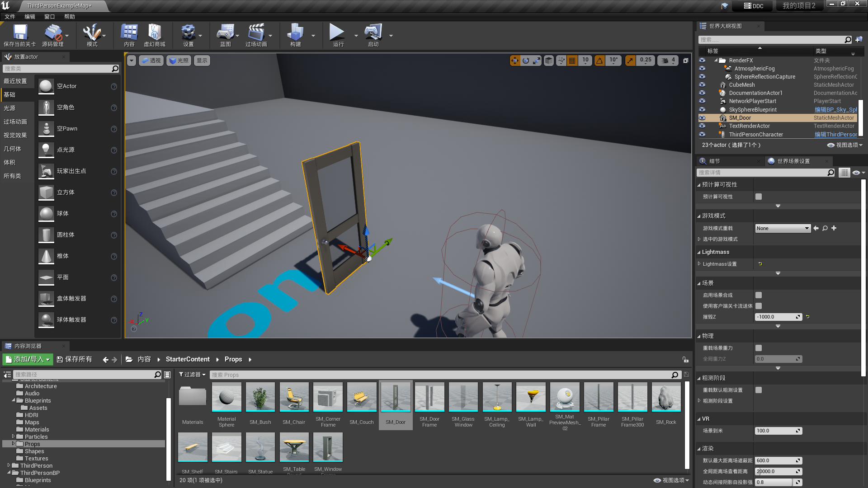
Task: Open the Cinematics (过场动画) toolbar icon
Action: (x=256, y=35)
